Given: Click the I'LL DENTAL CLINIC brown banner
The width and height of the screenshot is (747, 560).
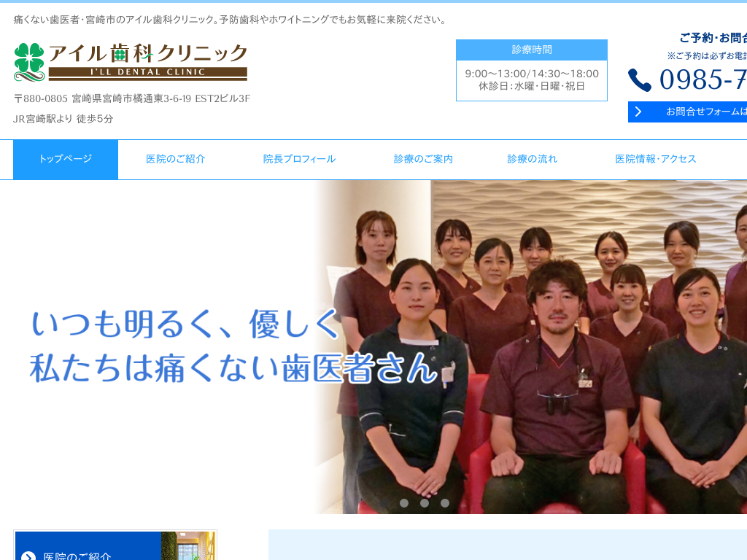Looking at the screenshot, I should click(148, 72).
